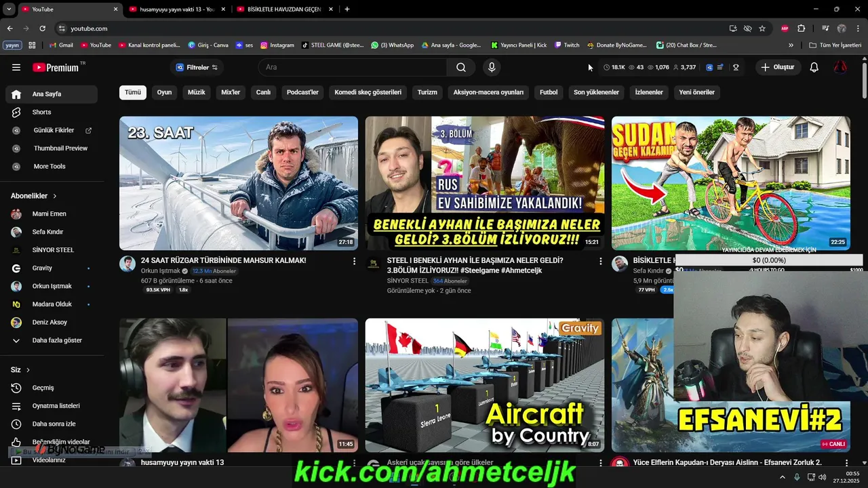Screen dimensions: 868x488
Task: Open options for 24 SAAT RÜZGAR TÜRBİNİNDE video
Action: [354, 261]
